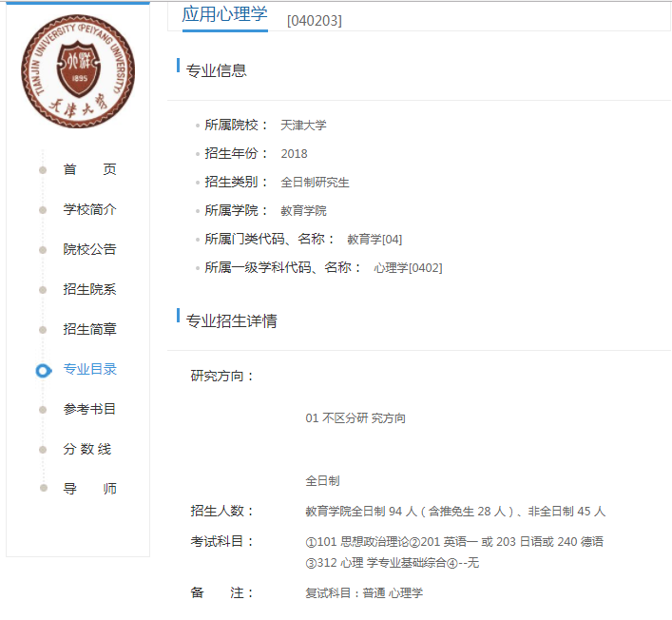Screen dimensions: 672x620
Task: Open 招生简章 from the sidebar
Action: coord(90,329)
